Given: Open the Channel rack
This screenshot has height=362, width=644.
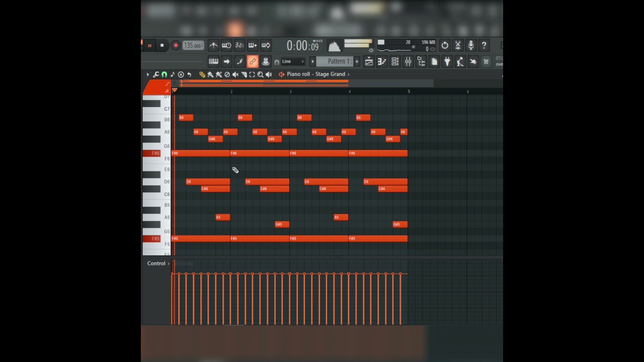Looking at the screenshot, I should (395, 61).
